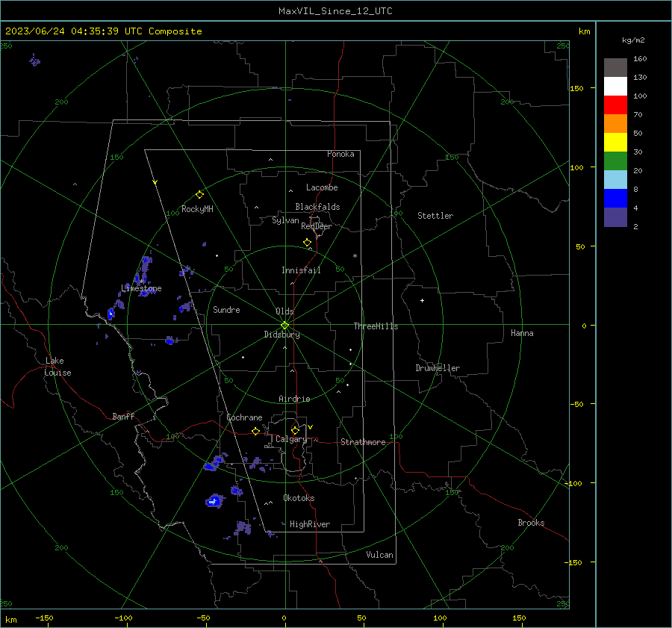This screenshot has height=628, width=672.
Task: Click the 2023/06/24 04:35:39 UTC Composite timestamp
Action: 103,31
